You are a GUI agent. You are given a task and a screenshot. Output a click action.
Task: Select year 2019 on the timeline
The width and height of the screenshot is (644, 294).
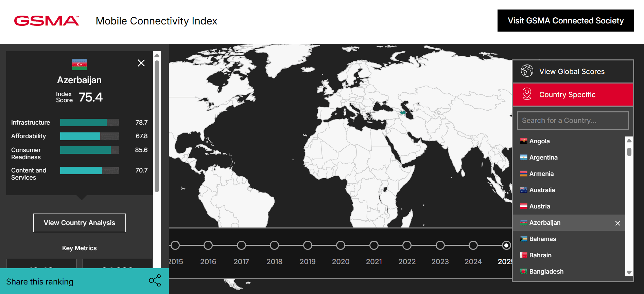pyautogui.click(x=308, y=245)
